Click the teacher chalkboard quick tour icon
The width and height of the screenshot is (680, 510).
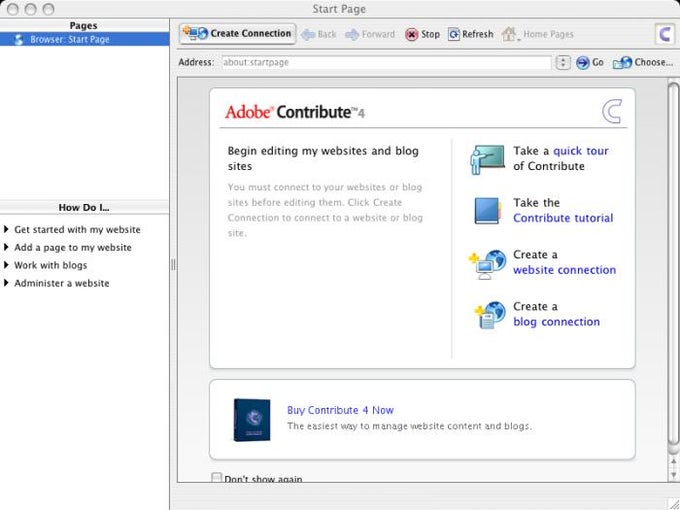pyautogui.click(x=487, y=159)
